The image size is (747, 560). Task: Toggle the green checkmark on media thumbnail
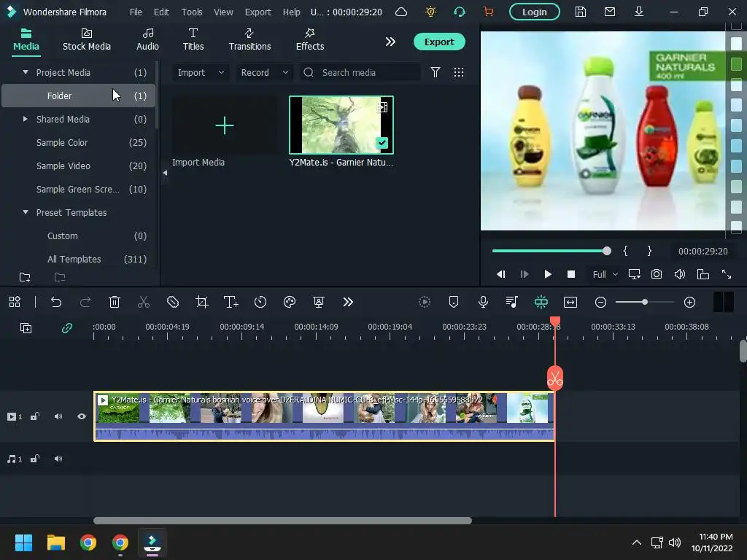coord(382,142)
